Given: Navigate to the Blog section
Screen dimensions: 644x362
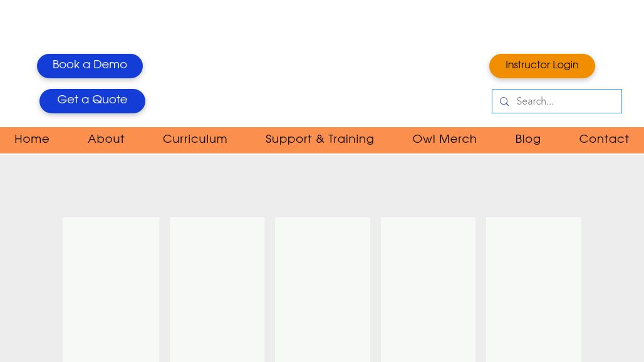Looking at the screenshot, I should [527, 140].
